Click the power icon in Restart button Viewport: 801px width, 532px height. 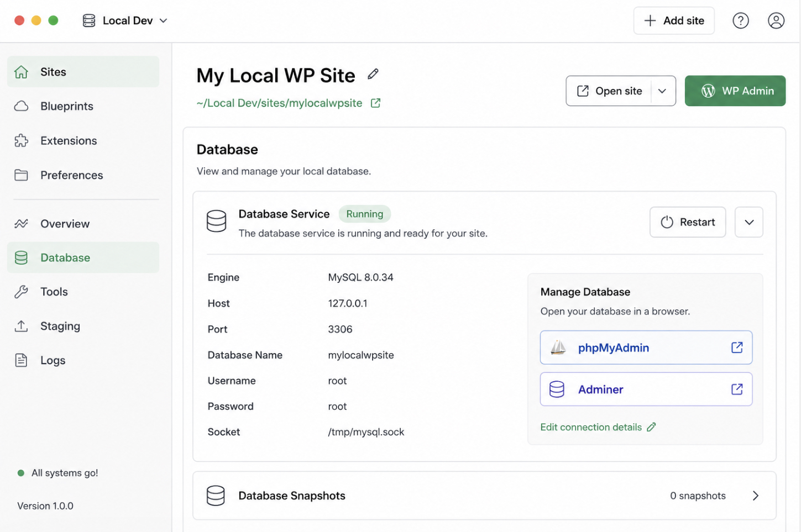tap(667, 222)
